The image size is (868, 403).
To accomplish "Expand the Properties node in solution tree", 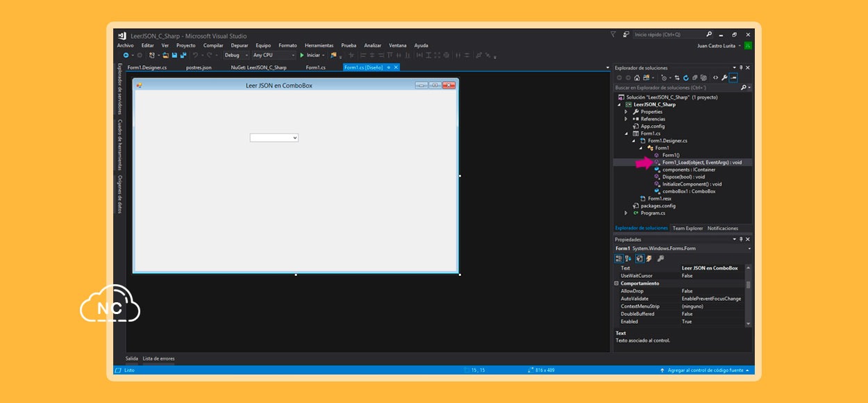I will coord(626,112).
